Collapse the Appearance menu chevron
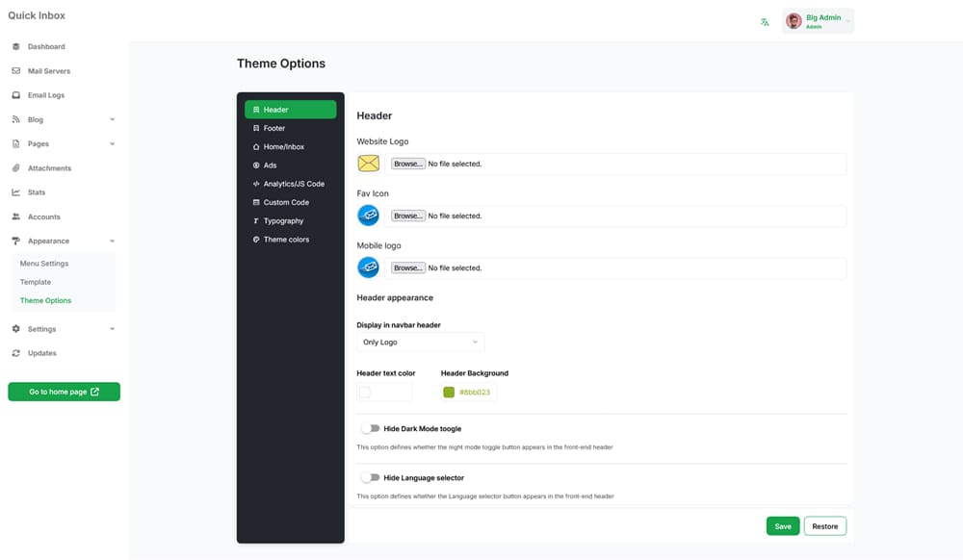The image size is (963, 560). click(113, 242)
